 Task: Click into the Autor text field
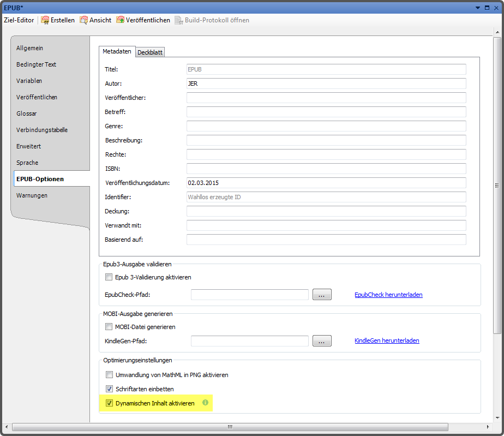tap(326, 83)
